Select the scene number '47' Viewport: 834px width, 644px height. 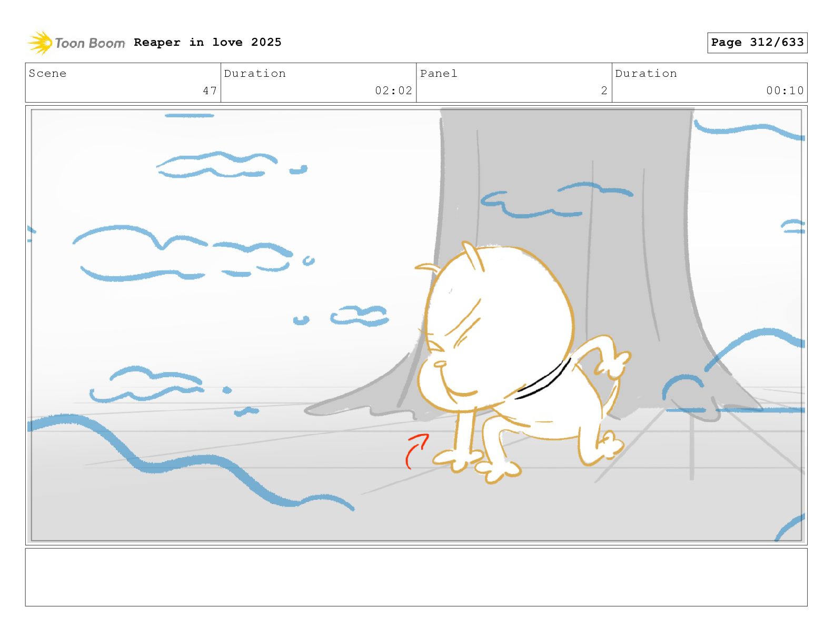tap(210, 90)
